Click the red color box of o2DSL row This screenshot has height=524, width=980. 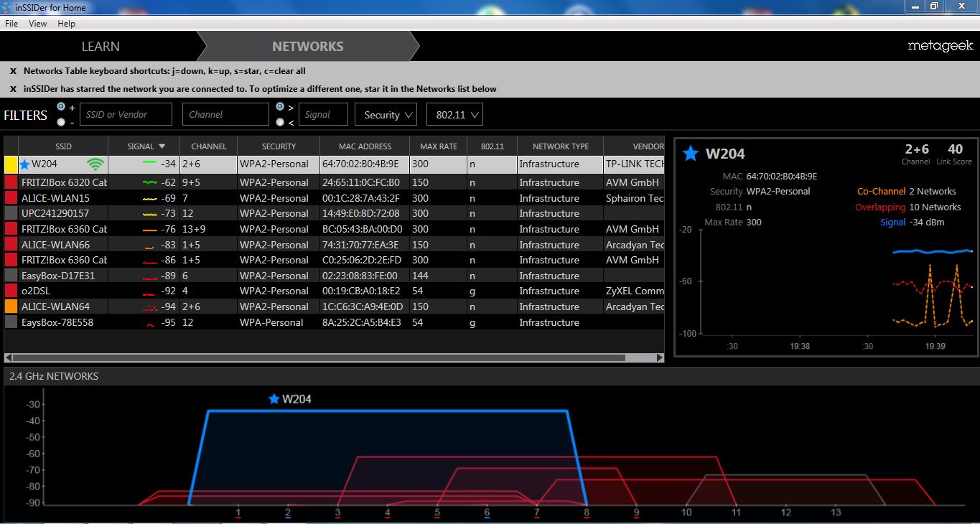(11, 291)
